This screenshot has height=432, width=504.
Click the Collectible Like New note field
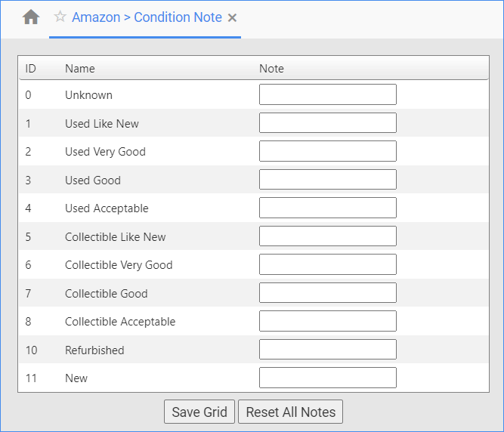(327, 236)
